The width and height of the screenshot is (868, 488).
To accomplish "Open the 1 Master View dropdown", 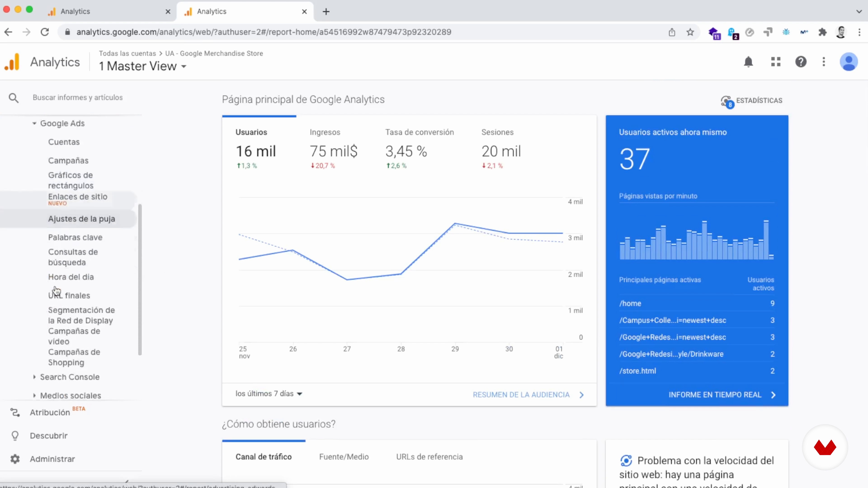I will click(143, 66).
